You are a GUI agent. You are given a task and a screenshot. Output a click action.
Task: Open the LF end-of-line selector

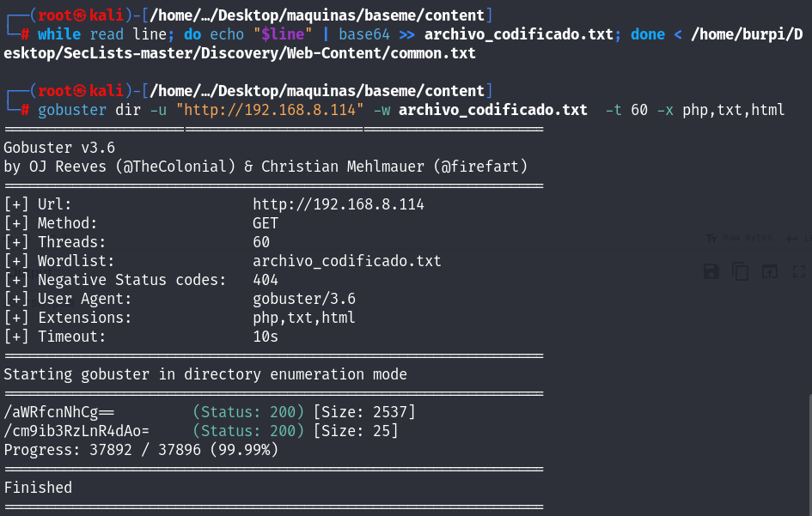coord(806,238)
